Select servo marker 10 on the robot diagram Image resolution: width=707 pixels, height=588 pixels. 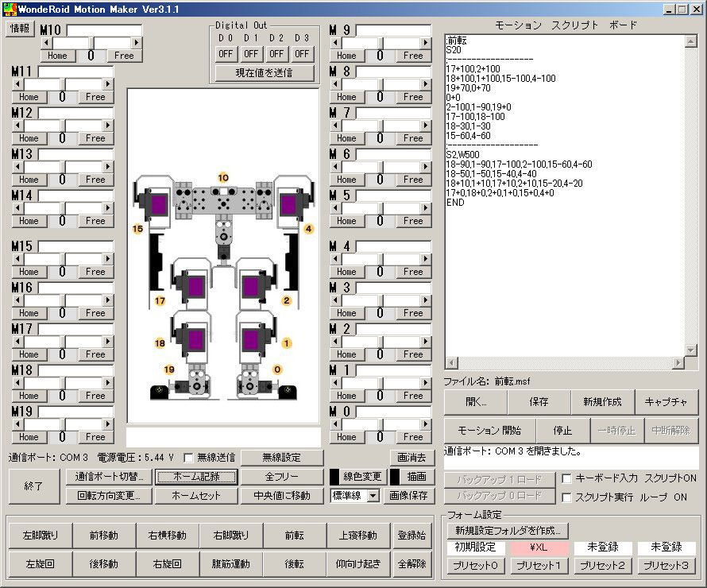[x=223, y=178]
